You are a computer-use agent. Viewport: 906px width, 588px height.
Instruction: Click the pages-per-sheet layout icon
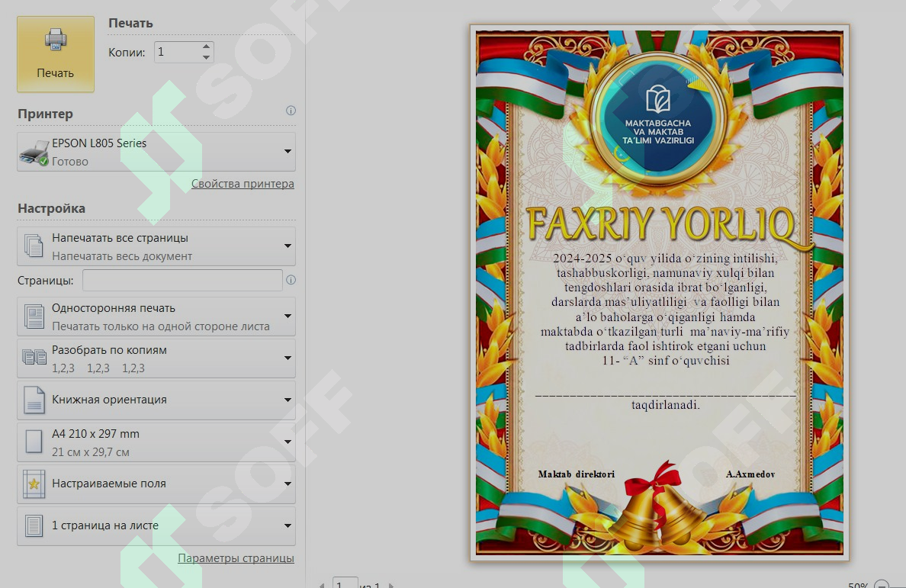34,525
